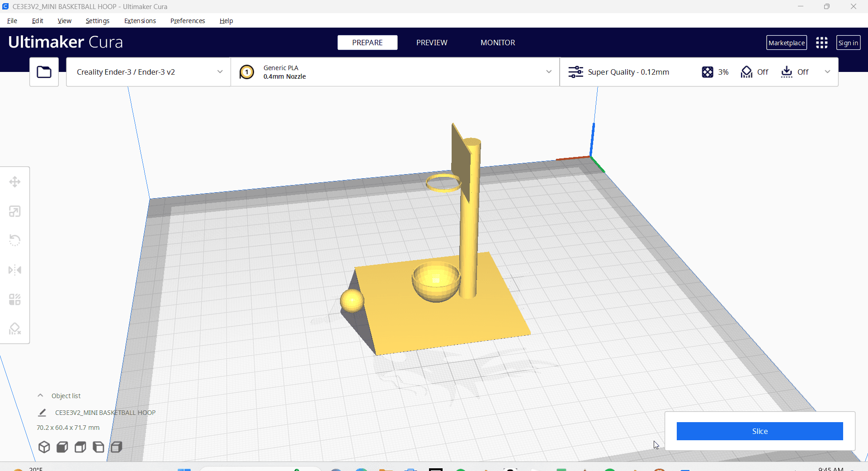Switch to the MONITOR stage
This screenshot has height=471, width=868.
[x=498, y=43]
